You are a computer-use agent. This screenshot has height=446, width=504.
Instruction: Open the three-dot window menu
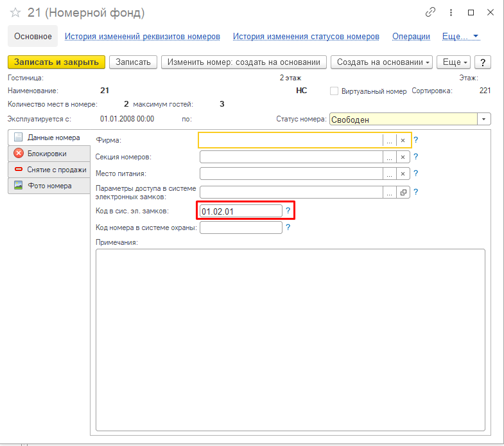451,12
